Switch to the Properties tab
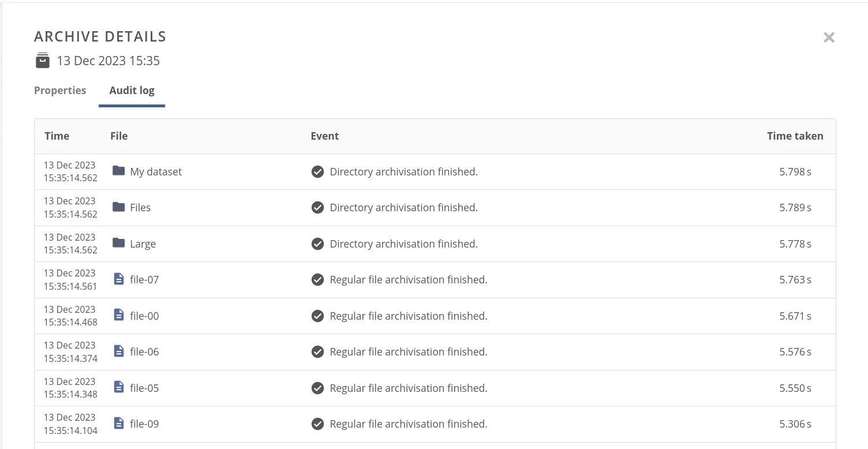Screen dimensions: 868x449 pyautogui.click(x=60, y=90)
